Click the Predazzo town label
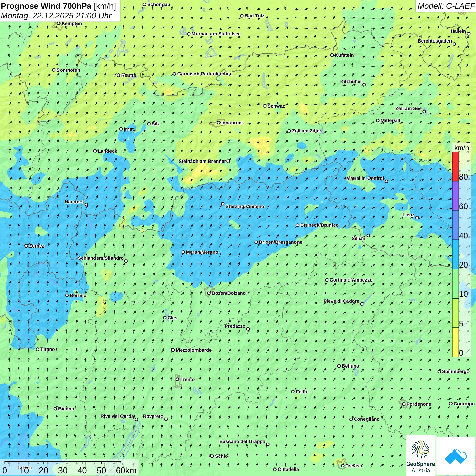The image size is (476, 476). (235, 326)
